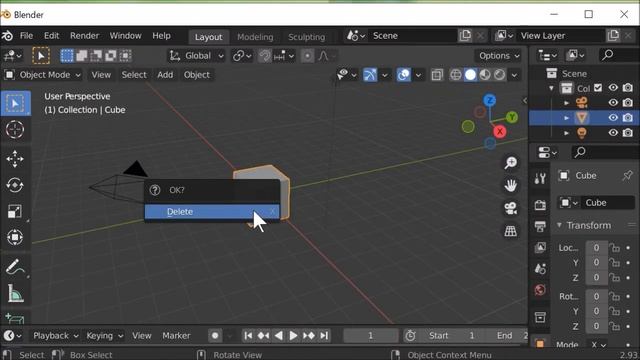Select the Select Box tool
The height and width of the screenshot is (360, 640).
click(x=15, y=103)
